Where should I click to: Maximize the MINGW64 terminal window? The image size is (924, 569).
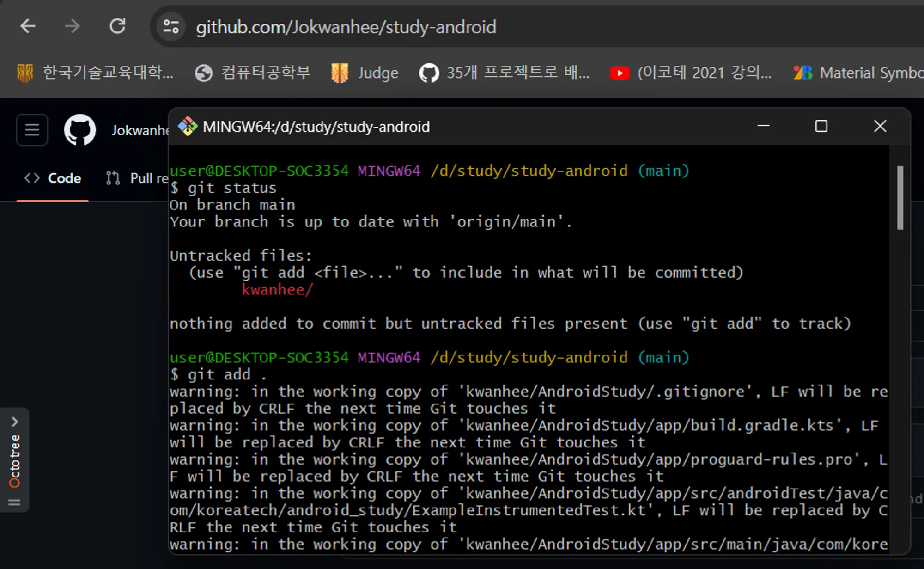click(821, 126)
